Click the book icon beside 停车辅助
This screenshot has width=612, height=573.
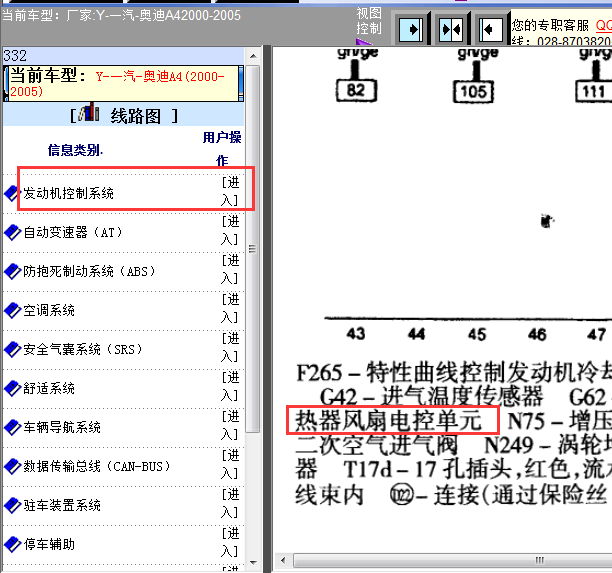(12, 545)
